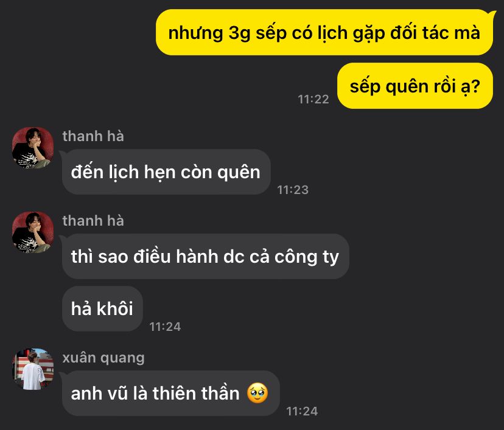Click the pleading face emoji
Image resolution: width=504 pixels, height=430 pixels.
(x=257, y=393)
